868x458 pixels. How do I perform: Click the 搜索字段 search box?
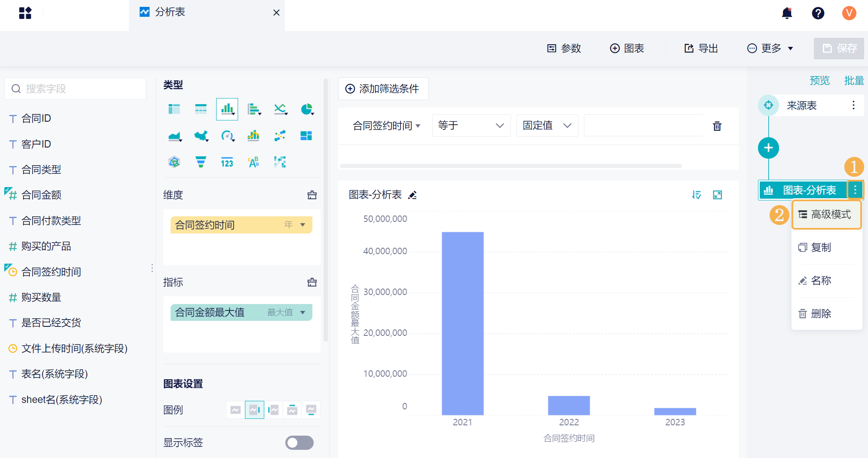tap(75, 89)
